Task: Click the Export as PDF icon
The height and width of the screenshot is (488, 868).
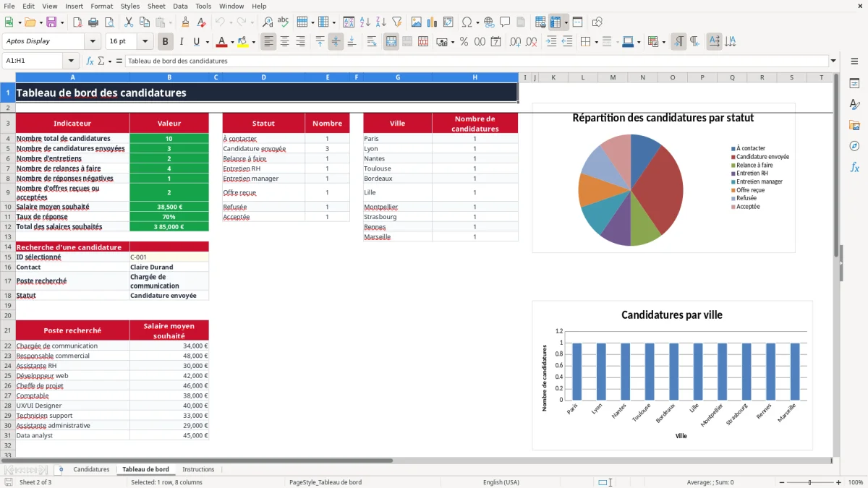Action: pyautogui.click(x=77, y=22)
